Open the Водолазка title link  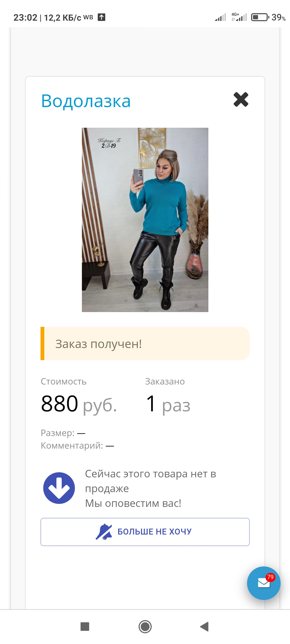(x=86, y=101)
